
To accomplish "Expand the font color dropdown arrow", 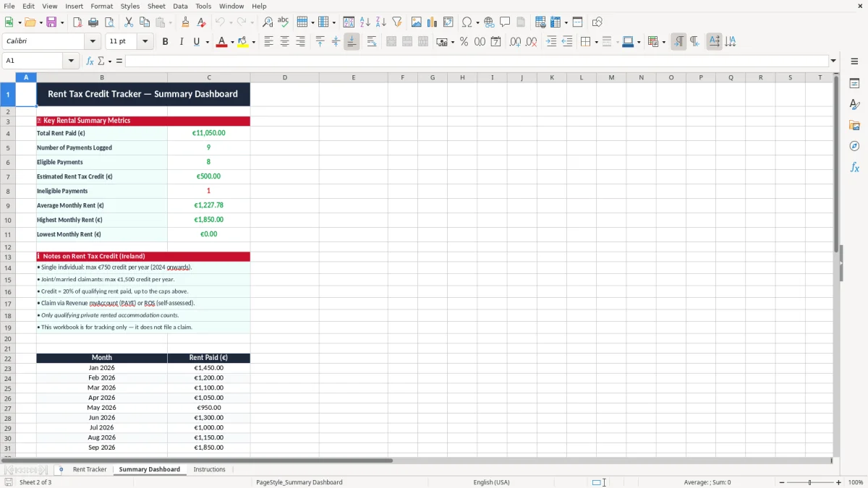I will (x=232, y=42).
